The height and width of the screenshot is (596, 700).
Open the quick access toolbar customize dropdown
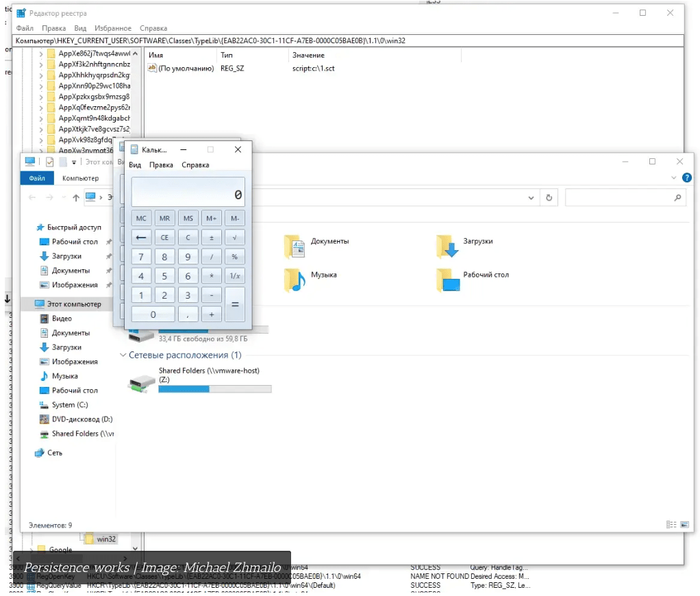(x=74, y=162)
